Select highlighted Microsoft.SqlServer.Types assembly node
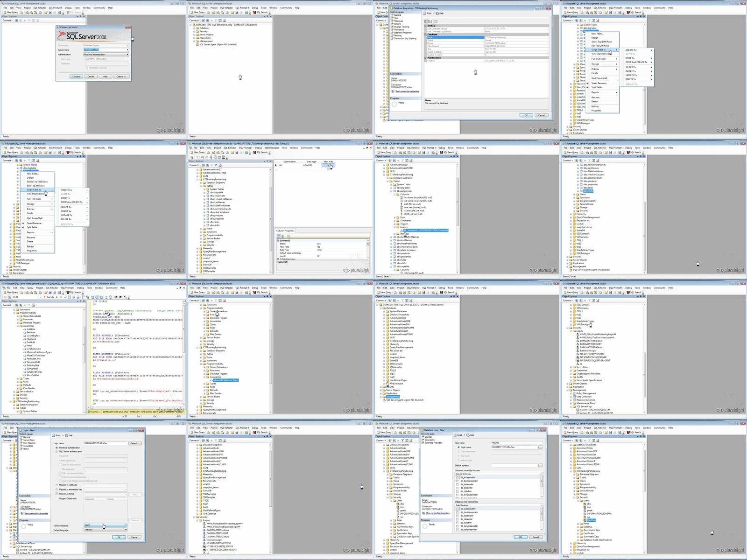The width and height of the screenshot is (747, 560). [x=226, y=380]
